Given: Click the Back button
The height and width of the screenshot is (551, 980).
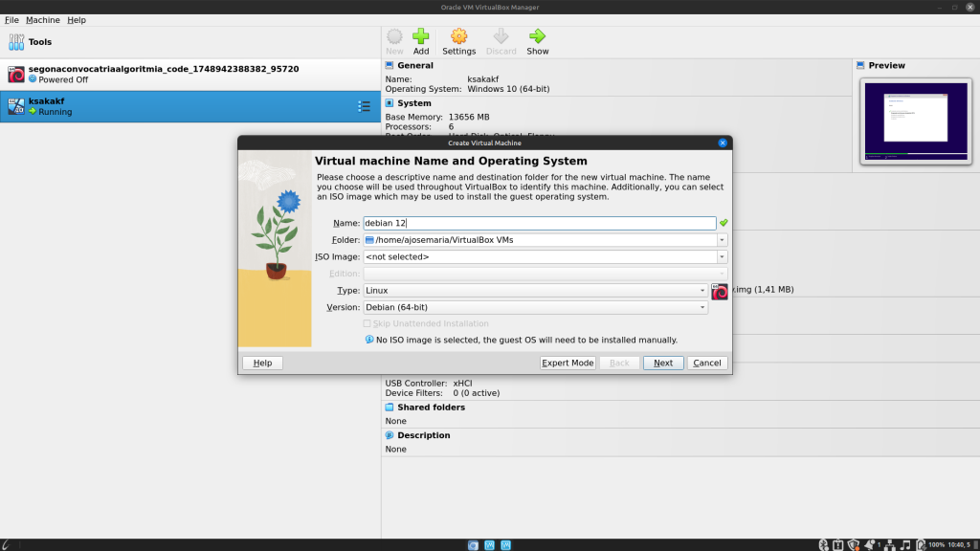Looking at the screenshot, I should 619,363.
